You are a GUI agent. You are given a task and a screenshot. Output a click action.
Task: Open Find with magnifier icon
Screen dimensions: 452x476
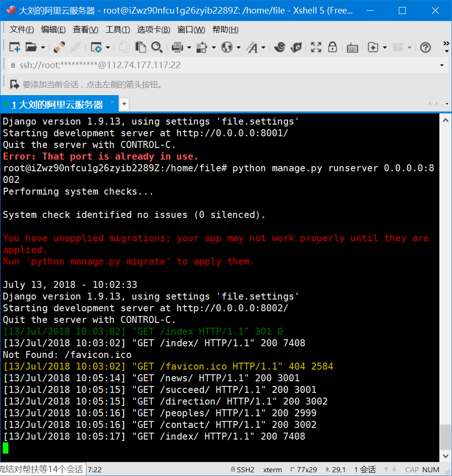(x=157, y=47)
